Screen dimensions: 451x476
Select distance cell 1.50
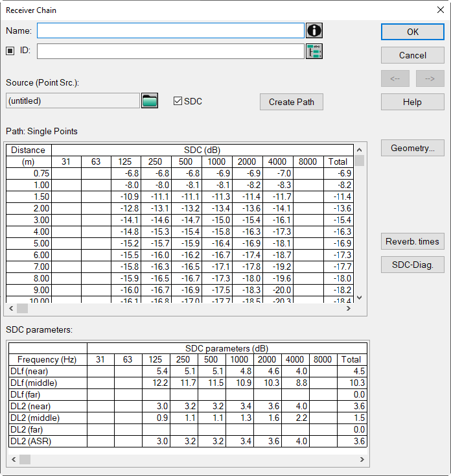[x=29, y=196]
